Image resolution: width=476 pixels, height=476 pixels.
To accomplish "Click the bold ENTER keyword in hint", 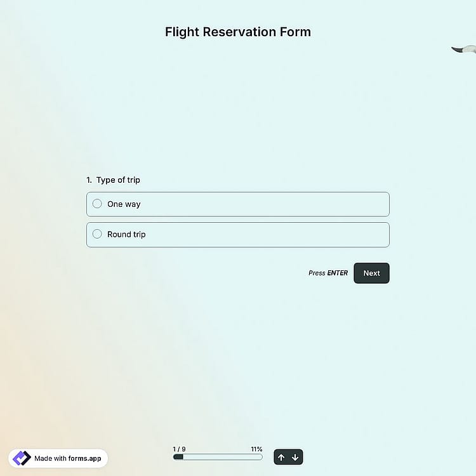I will [x=338, y=273].
